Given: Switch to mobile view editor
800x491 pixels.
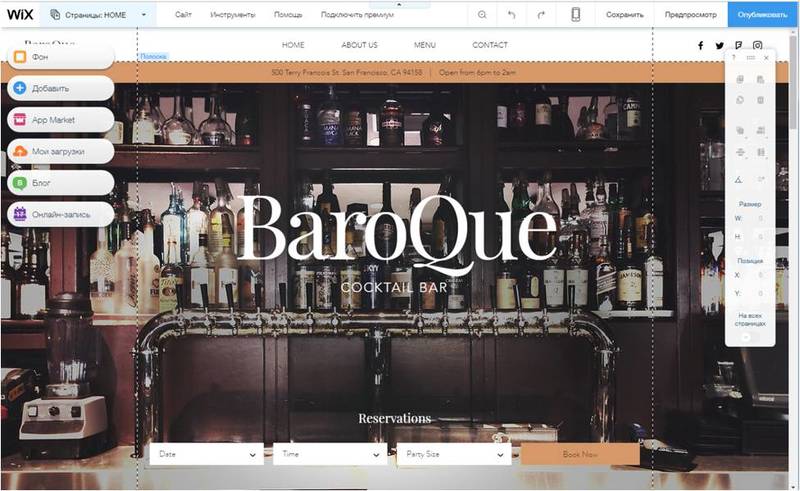Looking at the screenshot, I should (x=576, y=15).
